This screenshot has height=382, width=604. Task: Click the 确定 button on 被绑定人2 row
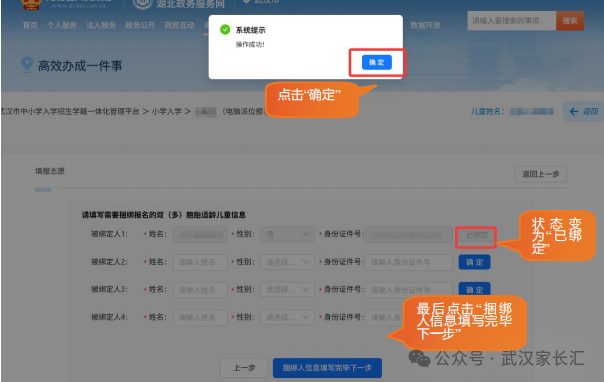pyautogui.click(x=474, y=262)
